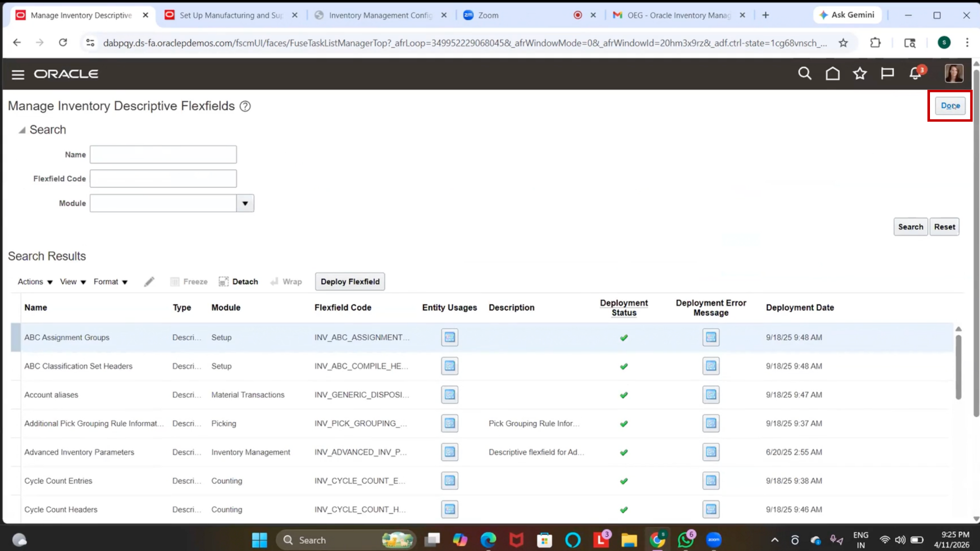Click the Deploy Flexfield button
Viewport: 980px width, 551px height.
pyautogui.click(x=350, y=282)
